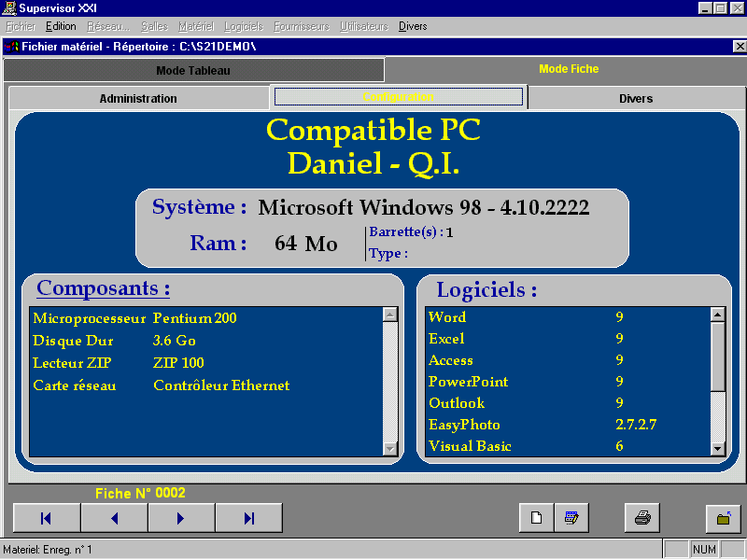
Task: Create a new blank fiche
Action: [x=536, y=518]
